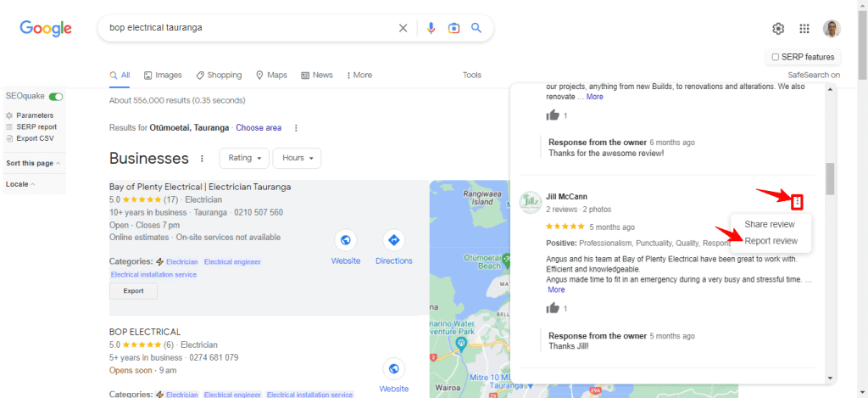Open the Hours filter dropdown

tap(298, 158)
